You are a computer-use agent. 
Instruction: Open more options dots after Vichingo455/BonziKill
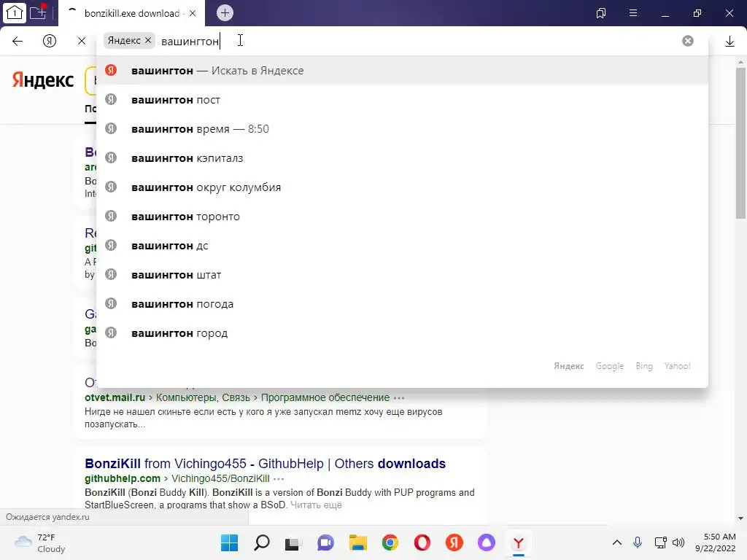pyautogui.click(x=279, y=478)
